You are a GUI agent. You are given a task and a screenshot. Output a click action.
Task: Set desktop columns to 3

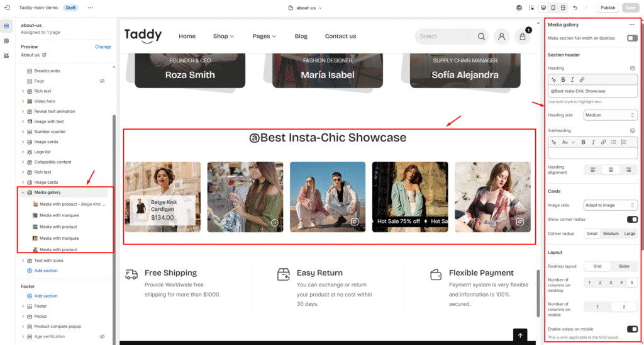pyautogui.click(x=611, y=283)
